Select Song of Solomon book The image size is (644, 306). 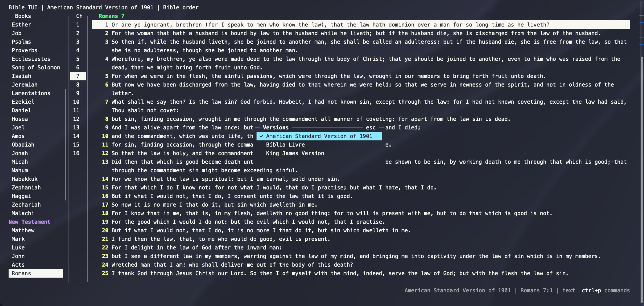pyautogui.click(x=36, y=68)
